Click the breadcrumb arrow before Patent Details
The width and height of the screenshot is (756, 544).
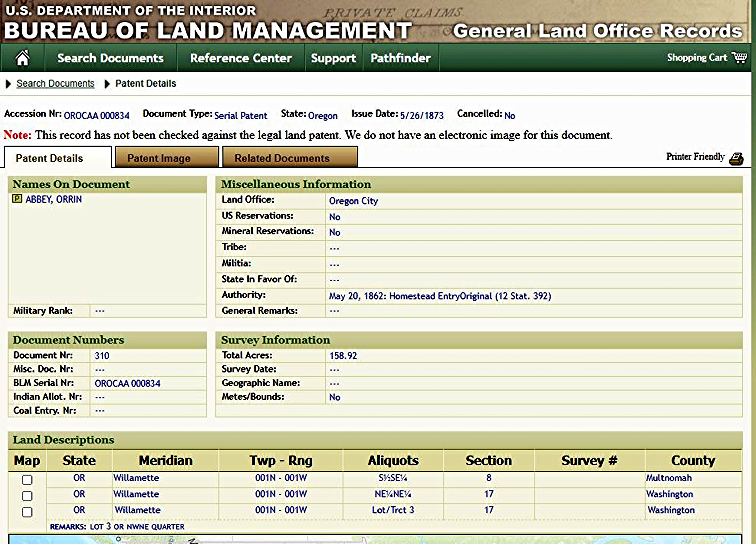click(107, 84)
